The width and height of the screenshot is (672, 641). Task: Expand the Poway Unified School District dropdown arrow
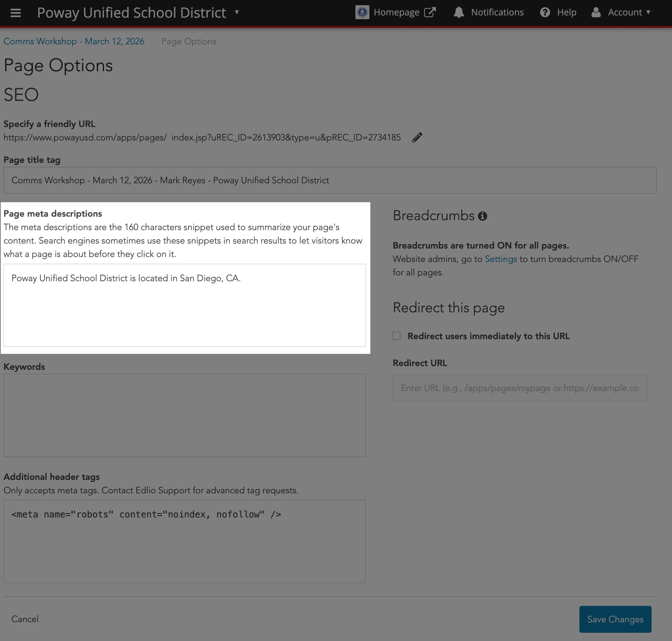[237, 12]
